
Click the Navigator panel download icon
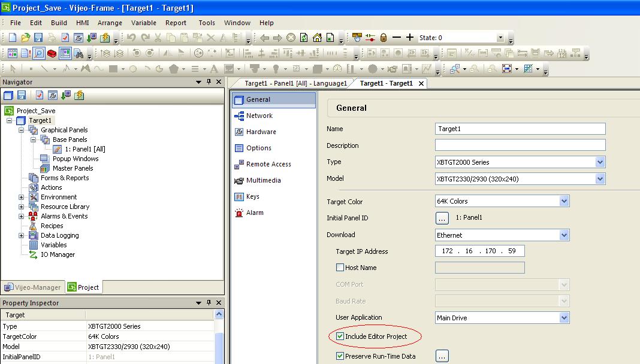(65, 95)
